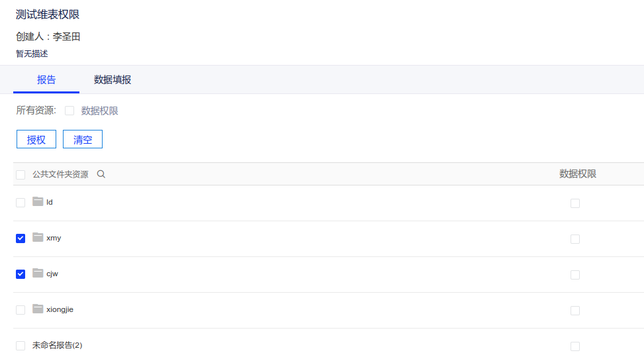The height and width of the screenshot is (363, 644).
Task: Expand the xiongjie folder name
Action: (x=60, y=309)
